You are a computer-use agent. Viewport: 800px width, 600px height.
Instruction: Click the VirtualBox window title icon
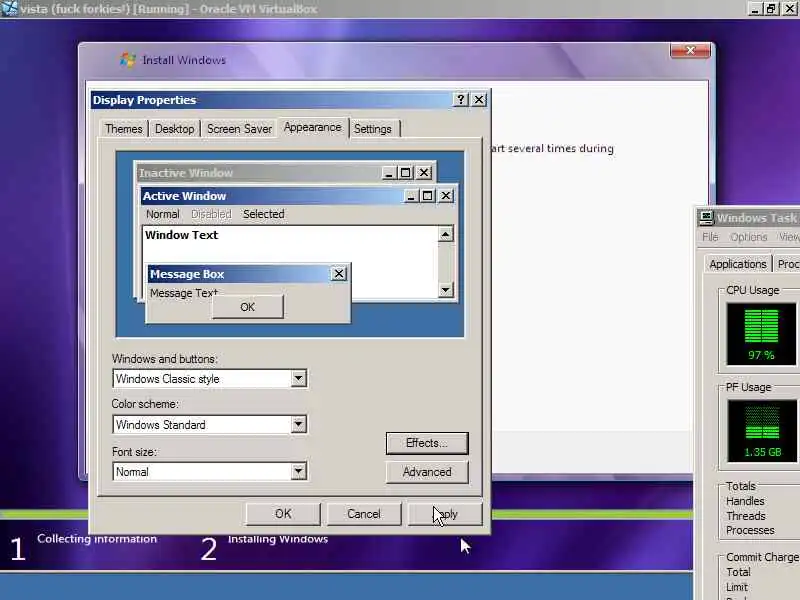9,8
